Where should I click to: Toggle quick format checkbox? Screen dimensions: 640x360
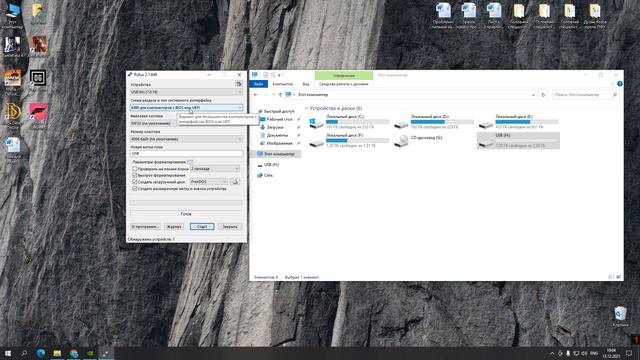tap(135, 175)
